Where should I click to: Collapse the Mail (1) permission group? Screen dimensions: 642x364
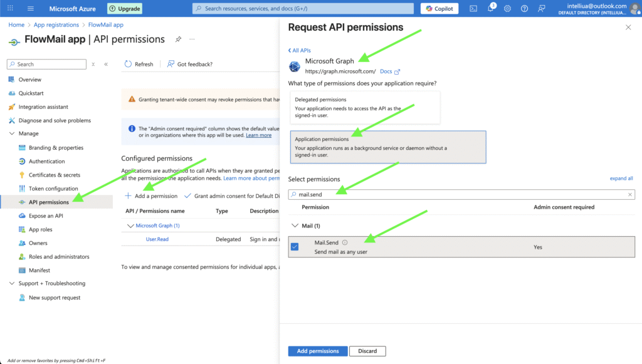(295, 226)
